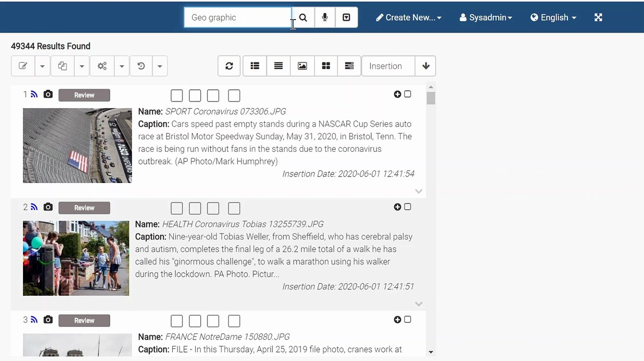Click the results scrollbar down arrow

431,352
